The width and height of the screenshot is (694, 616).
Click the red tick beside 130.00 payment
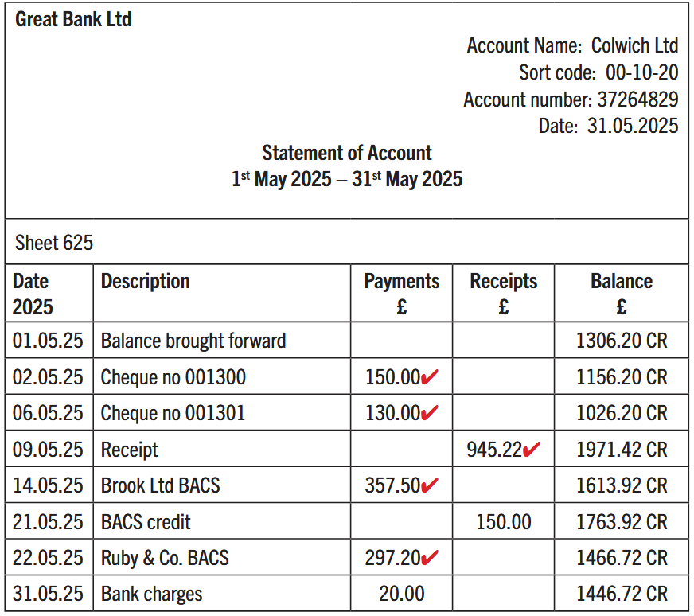tap(430, 413)
